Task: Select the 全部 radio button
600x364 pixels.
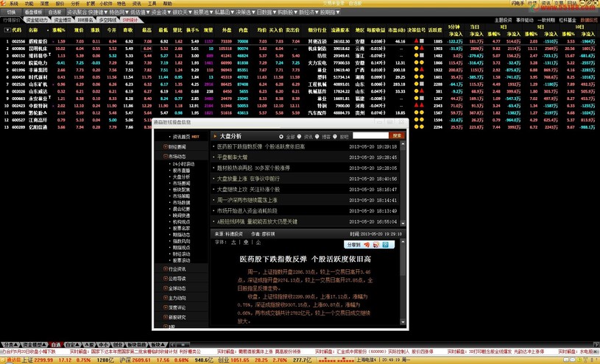Action: point(281,137)
